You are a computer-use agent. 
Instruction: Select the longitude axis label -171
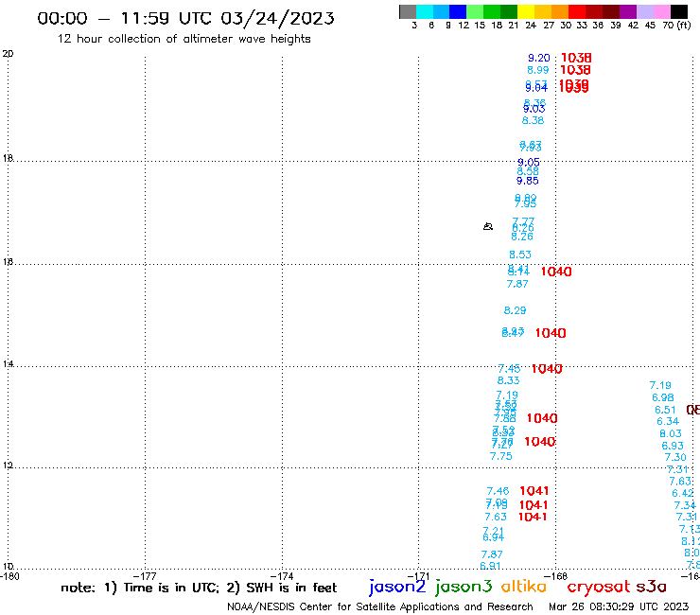click(x=418, y=576)
